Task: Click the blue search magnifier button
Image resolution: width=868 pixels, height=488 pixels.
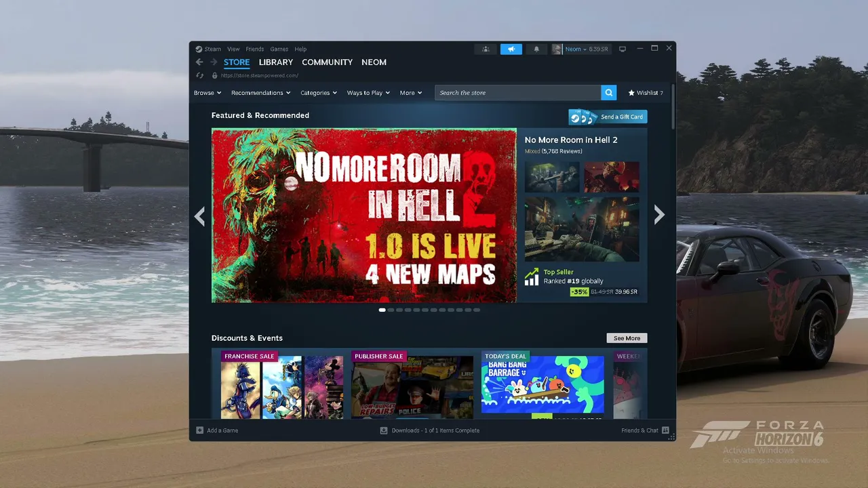Action: 609,93
